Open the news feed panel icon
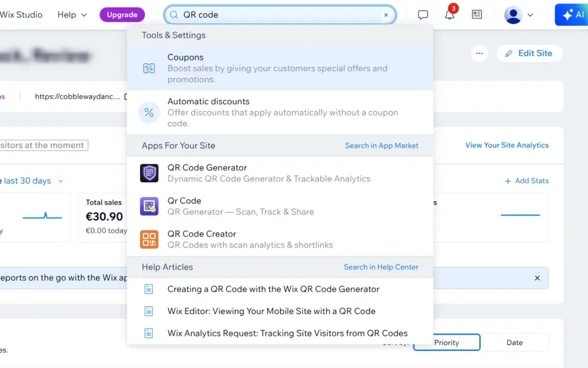The image size is (588, 368). 477,14
